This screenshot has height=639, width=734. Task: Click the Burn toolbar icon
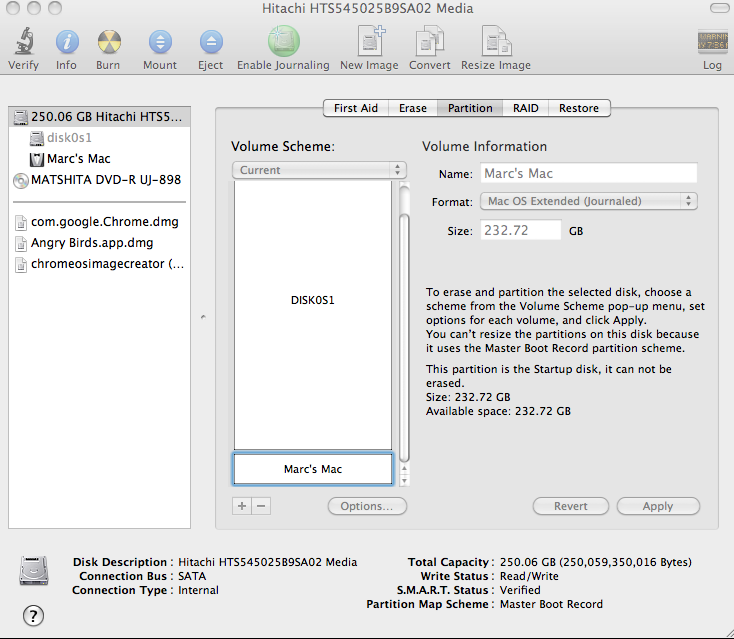tap(109, 42)
